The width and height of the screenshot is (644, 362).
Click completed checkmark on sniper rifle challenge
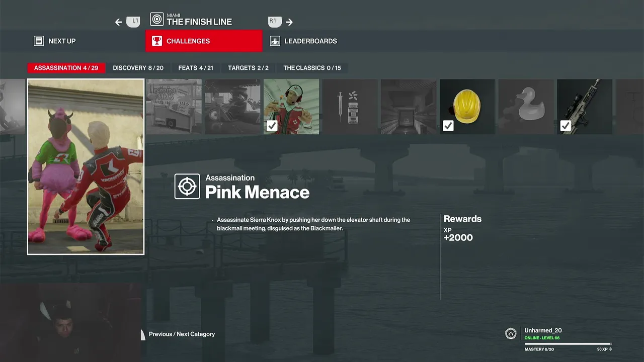point(566,126)
